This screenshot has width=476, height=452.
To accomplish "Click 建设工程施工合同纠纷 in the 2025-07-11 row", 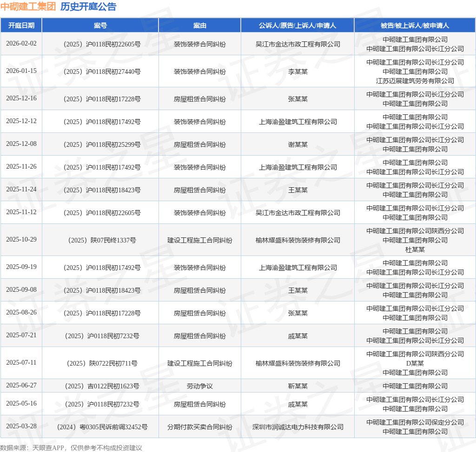I will coord(200,363).
